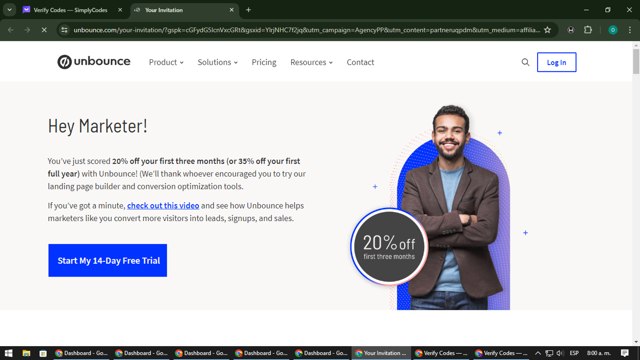Screen dimensions: 640x360
Task: Open a new tab with the plus button
Action: (248, 10)
